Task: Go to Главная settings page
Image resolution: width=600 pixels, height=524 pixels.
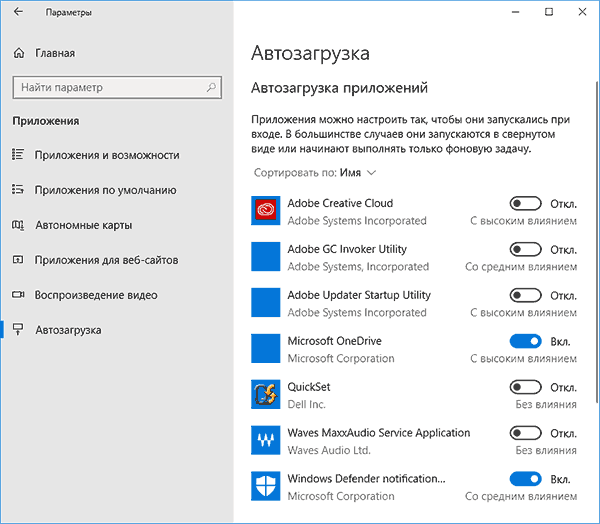Action: pyautogui.click(x=55, y=53)
